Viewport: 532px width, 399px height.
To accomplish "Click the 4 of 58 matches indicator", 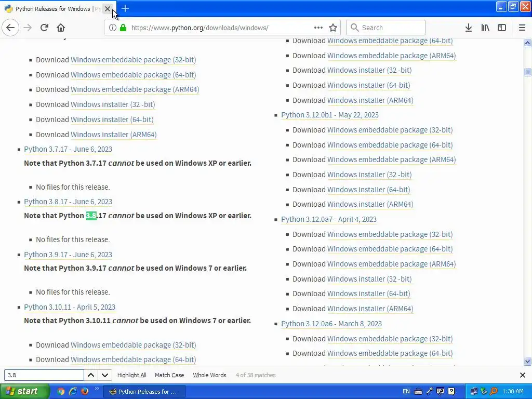I will point(256,375).
